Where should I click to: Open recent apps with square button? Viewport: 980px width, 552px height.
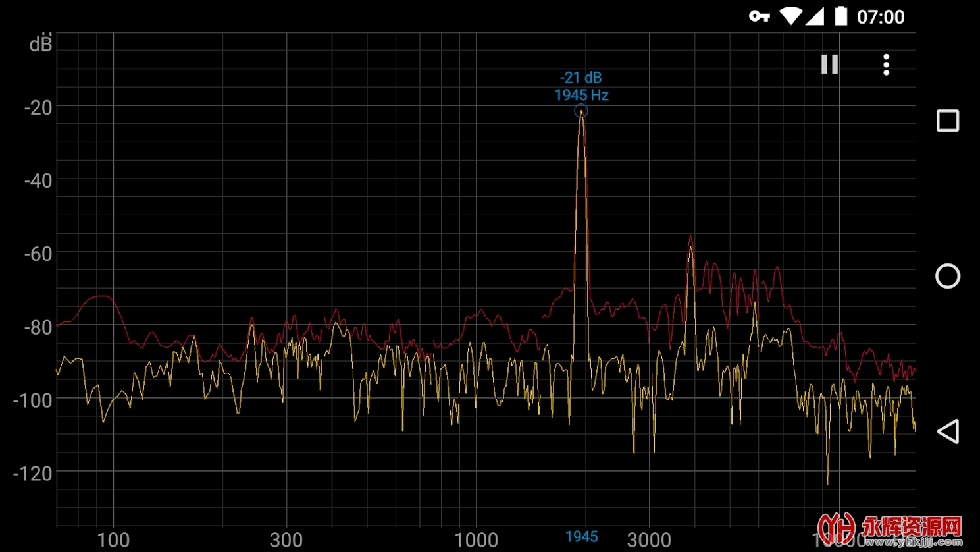[947, 121]
